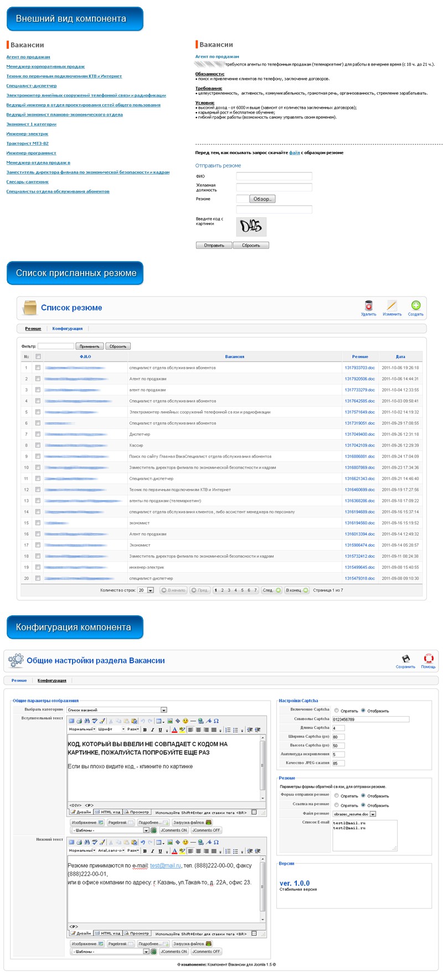
Task: Click undo icon in Нижний текст editor
Action: coord(143,842)
